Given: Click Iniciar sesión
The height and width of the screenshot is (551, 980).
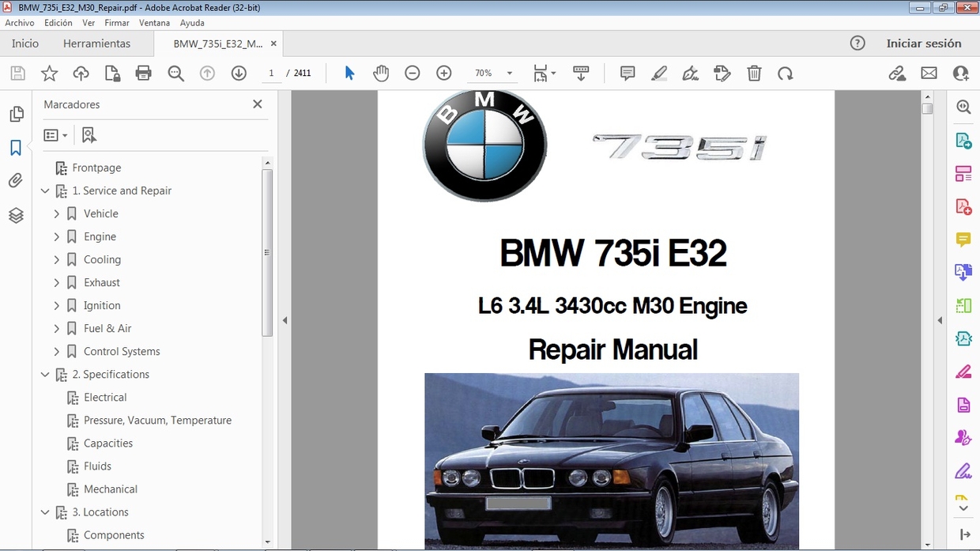Looking at the screenshot, I should (924, 43).
